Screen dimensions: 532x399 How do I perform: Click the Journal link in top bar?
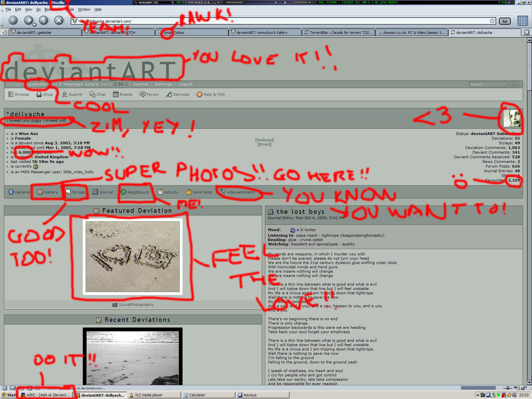pos(141,84)
